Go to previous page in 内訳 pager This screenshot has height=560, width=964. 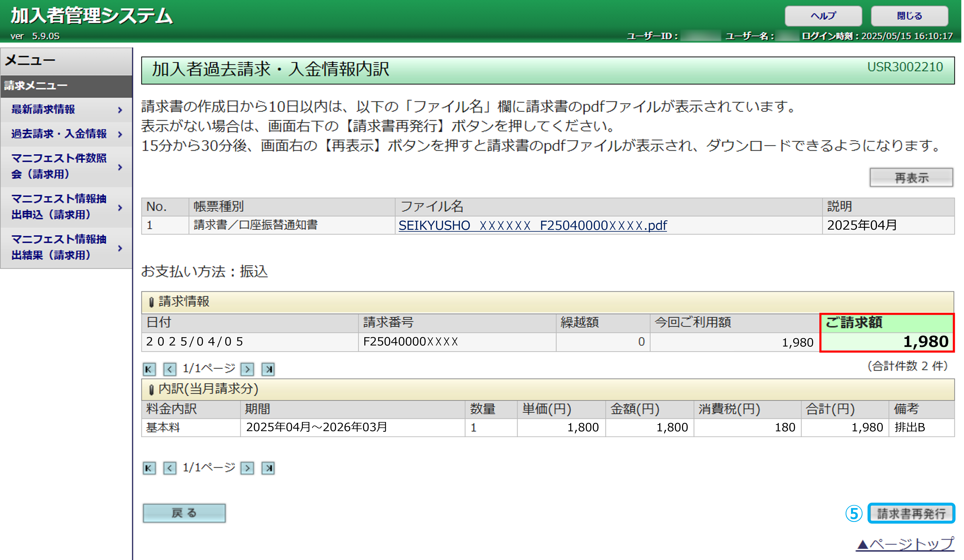tap(170, 468)
